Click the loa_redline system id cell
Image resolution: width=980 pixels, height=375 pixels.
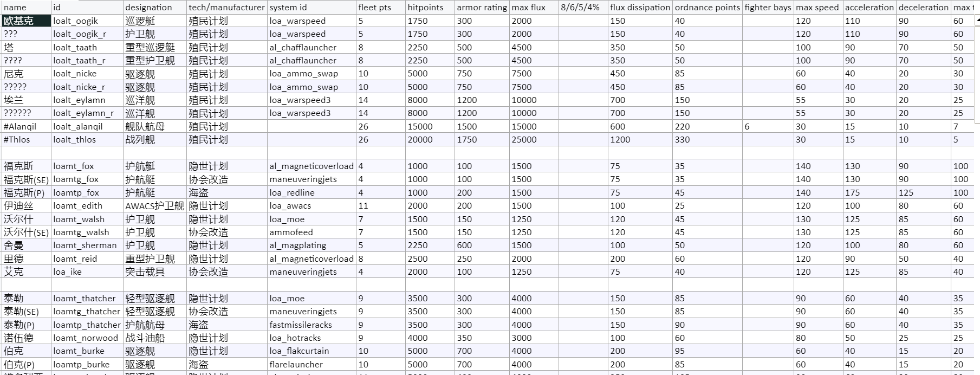tap(311, 193)
